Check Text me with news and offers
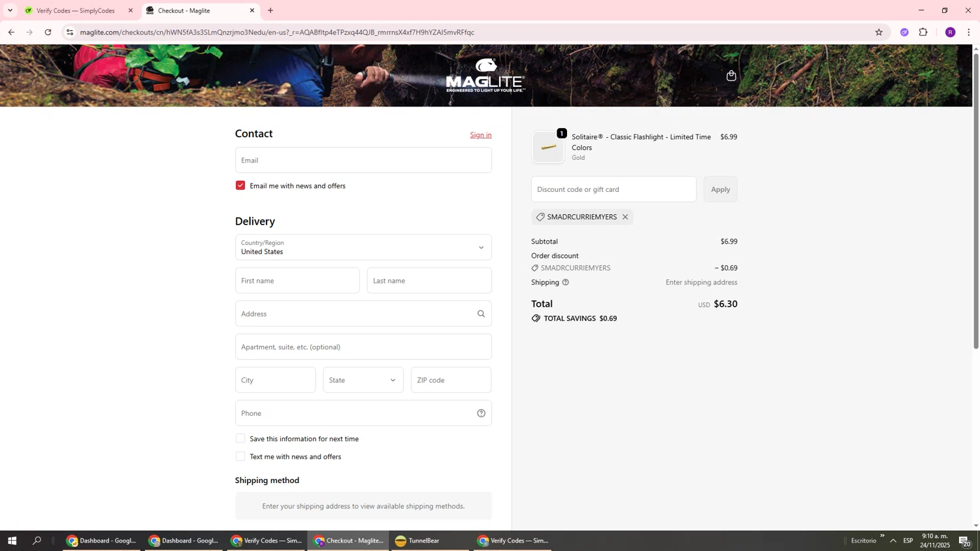 coord(240,456)
